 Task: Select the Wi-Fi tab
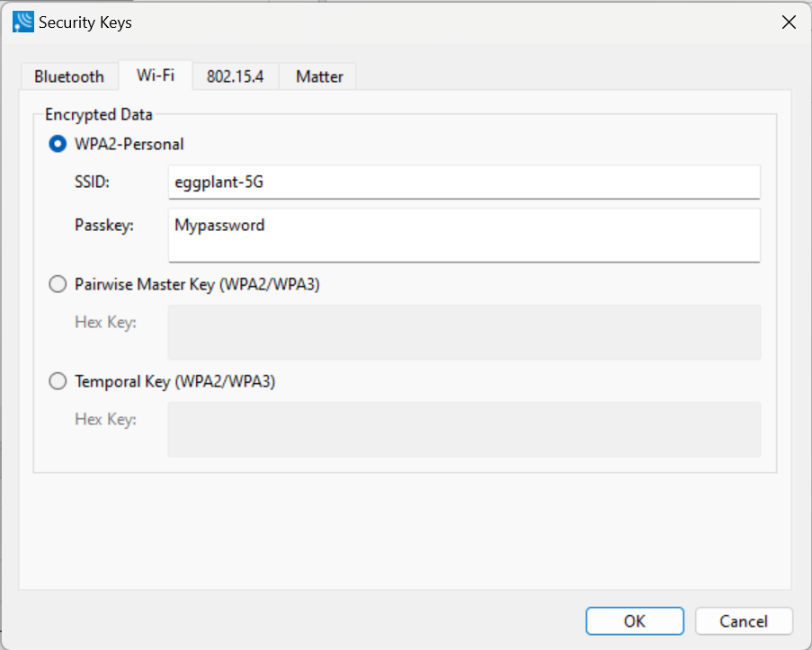pos(156,76)
